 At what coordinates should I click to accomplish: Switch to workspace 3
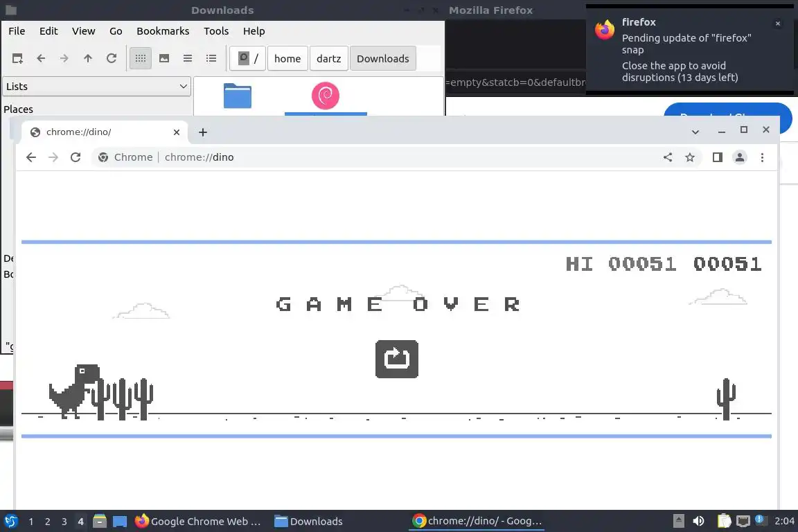(x=64, y=522)
